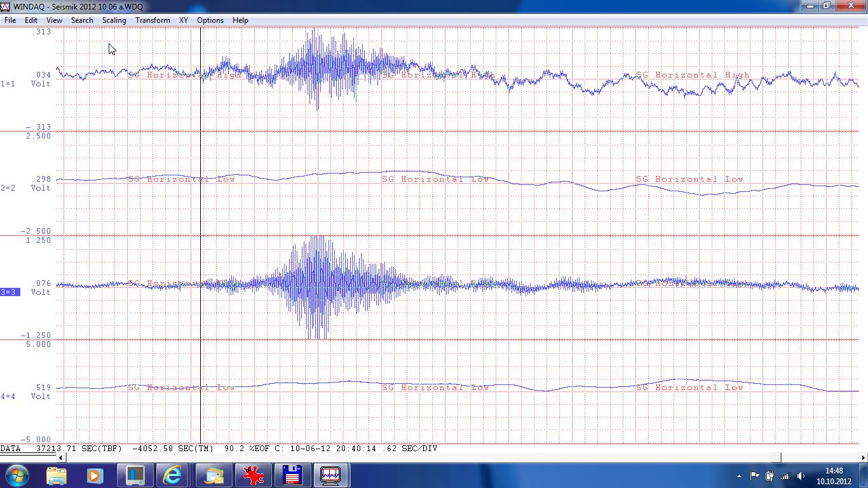Show hidden system tray icons
868x488 pixels.
tap(739, 476)
